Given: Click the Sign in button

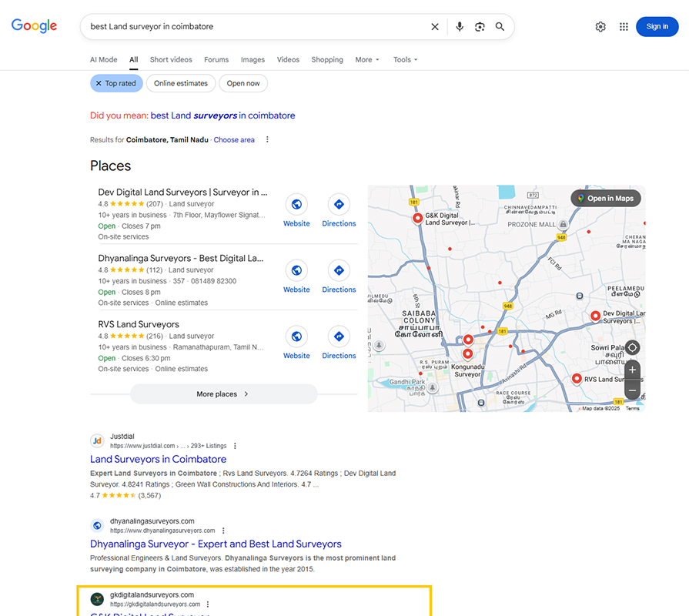Looking at the screenshot, I should (657, 27).
